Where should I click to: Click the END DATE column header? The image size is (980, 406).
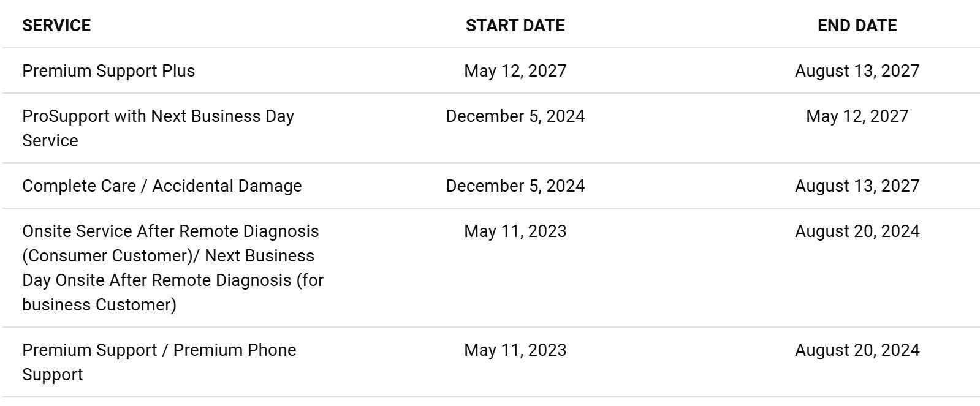click(857, 25)
